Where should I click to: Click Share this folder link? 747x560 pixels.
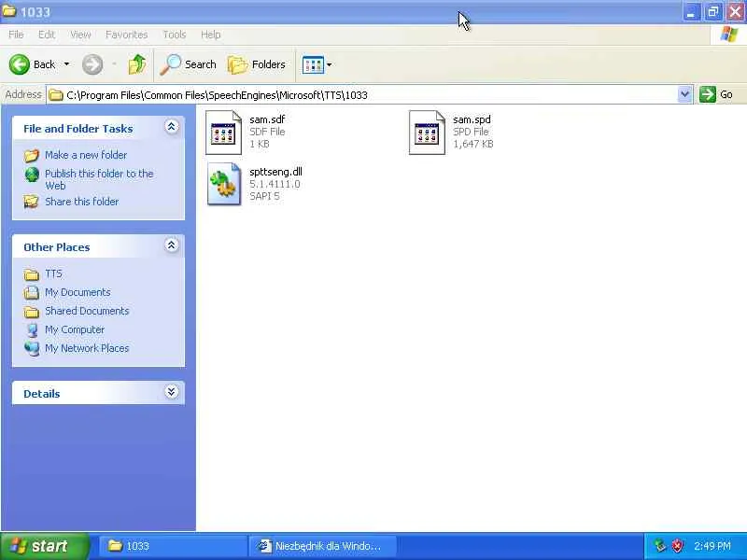pyautogui.click(x=82, y=202)
